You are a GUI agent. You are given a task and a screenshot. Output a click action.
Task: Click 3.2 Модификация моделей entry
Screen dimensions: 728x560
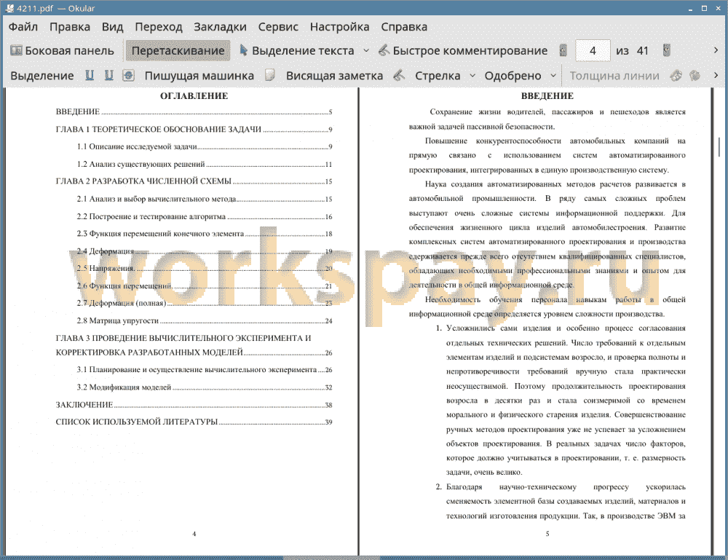pyautogui.click(x=205, y=387)
